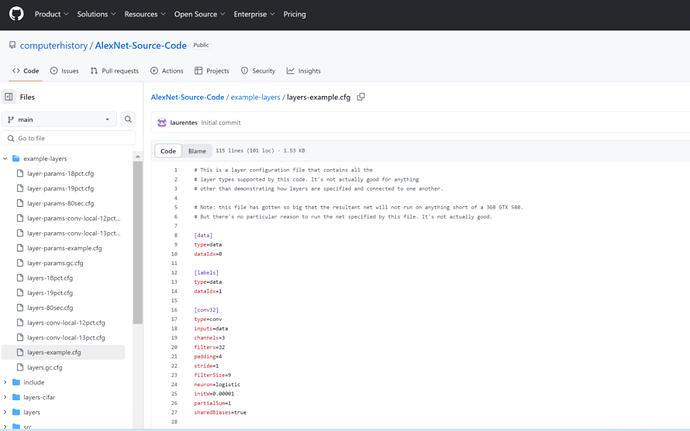Expand the include folder
690x431 pixels.
[6, 382]
